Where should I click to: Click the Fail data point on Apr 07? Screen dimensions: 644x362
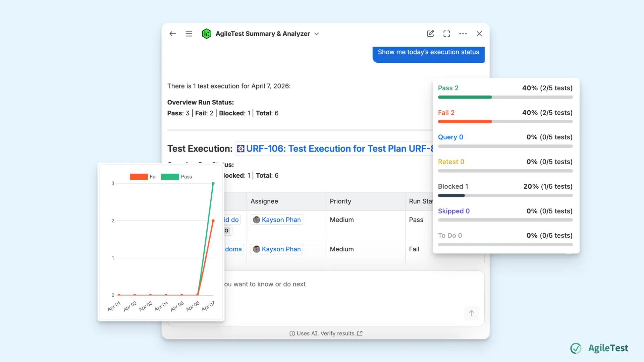coord(213,221)
